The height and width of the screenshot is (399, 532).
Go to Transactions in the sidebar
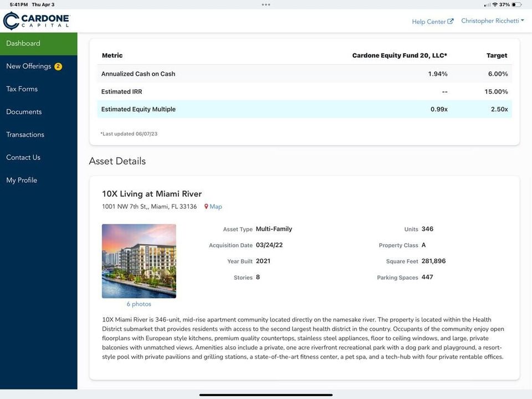click(x=25, y=134)
